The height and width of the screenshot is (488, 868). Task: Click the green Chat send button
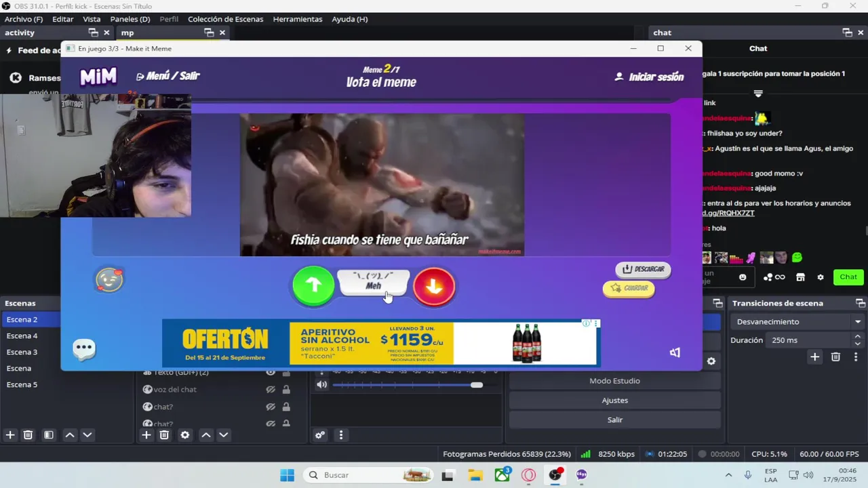pos(848,277)
